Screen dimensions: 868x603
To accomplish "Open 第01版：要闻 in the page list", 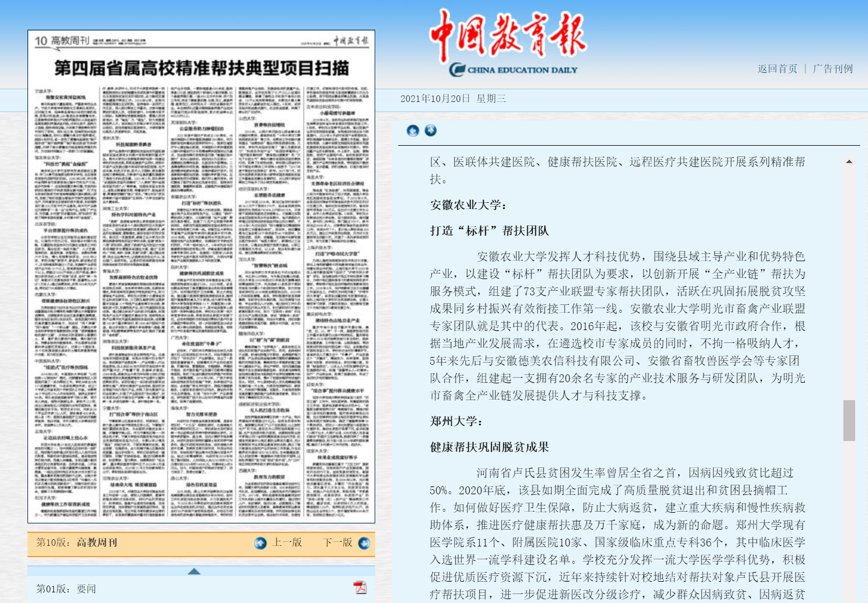I will (x=66, y=588).
